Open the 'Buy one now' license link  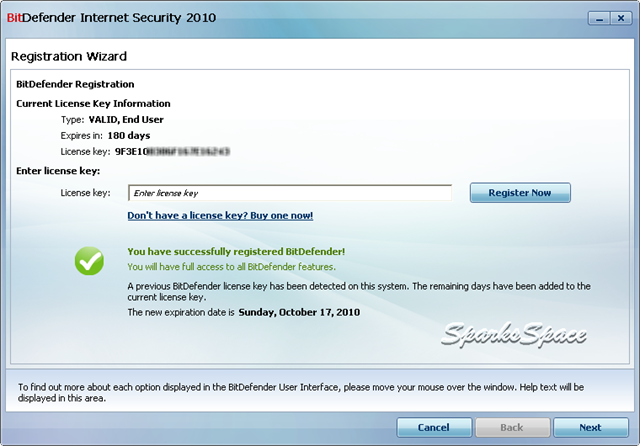pos(220,215)
